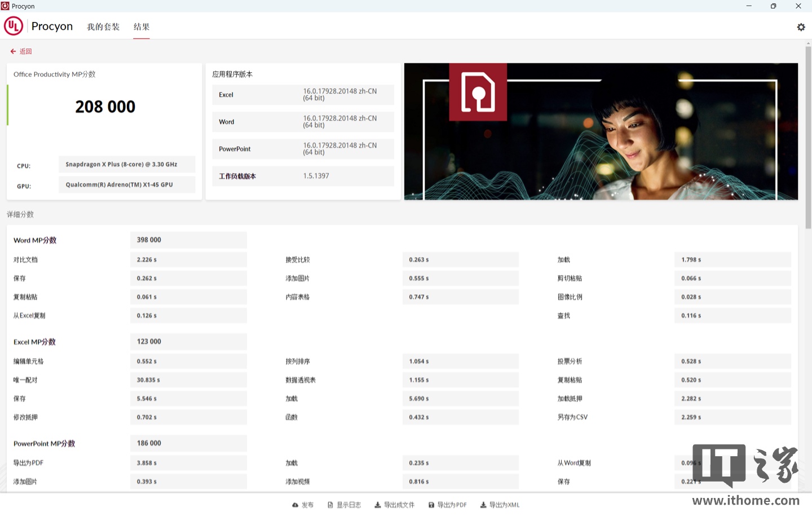Go back using the 返回 link
The width and height of the screenshot is (812, 516).
[21, 51]
